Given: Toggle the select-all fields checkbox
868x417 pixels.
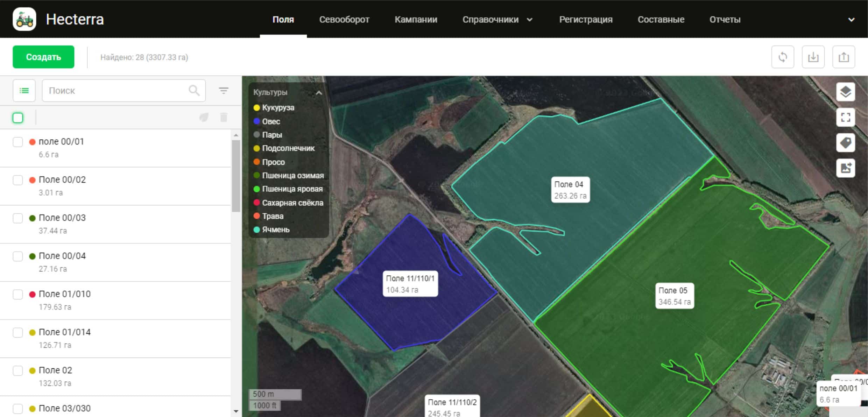Looking at the screenshot, I should coord(18,118).
